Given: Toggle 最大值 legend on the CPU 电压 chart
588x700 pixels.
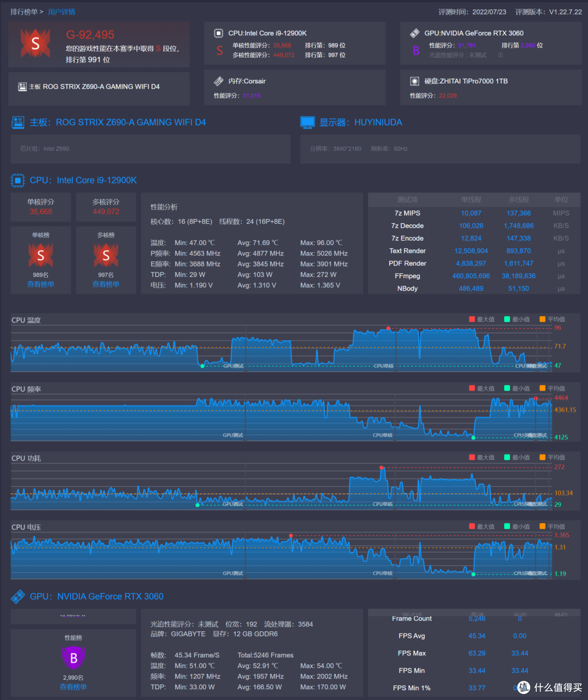Looking at the screenshot, I should [x=482, y=527].
